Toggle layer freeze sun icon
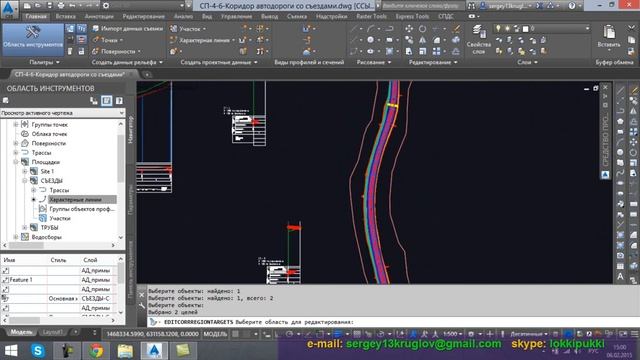 tap(507, 29)
